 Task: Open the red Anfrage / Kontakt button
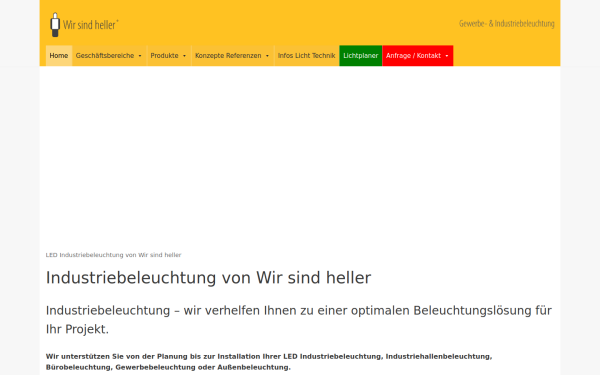click(418, 56)
